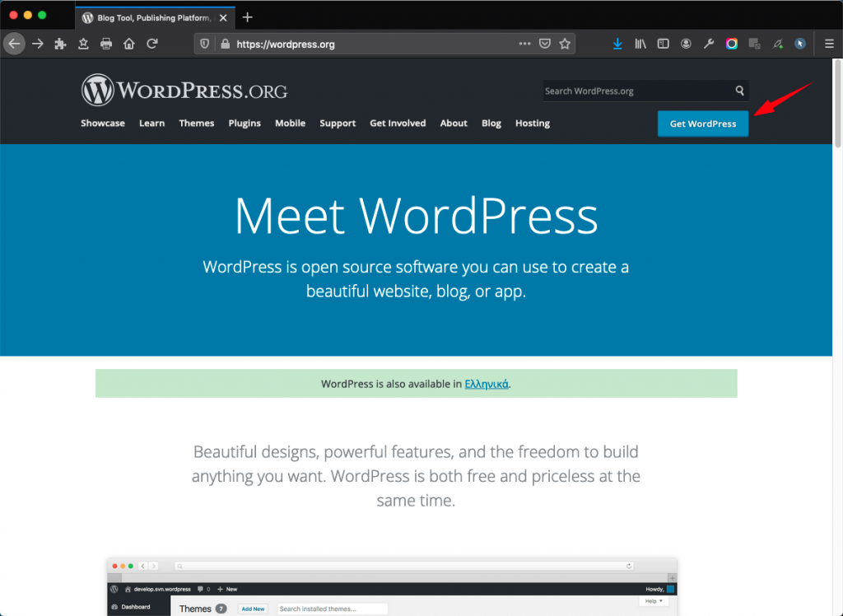
Task: Focus the Search WordPress.org field
Action: click(x=645, y=91)
